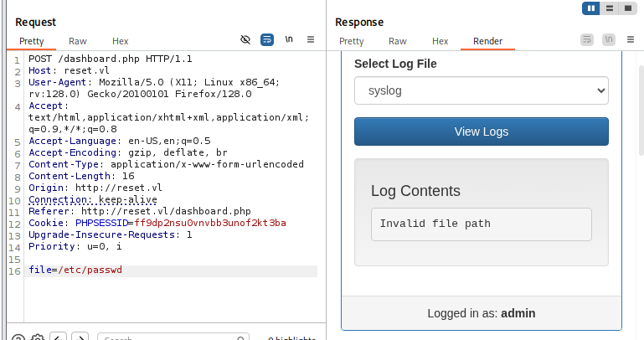
Task: Click the file=/etc/passwd body line
Action: click(75, 270)
